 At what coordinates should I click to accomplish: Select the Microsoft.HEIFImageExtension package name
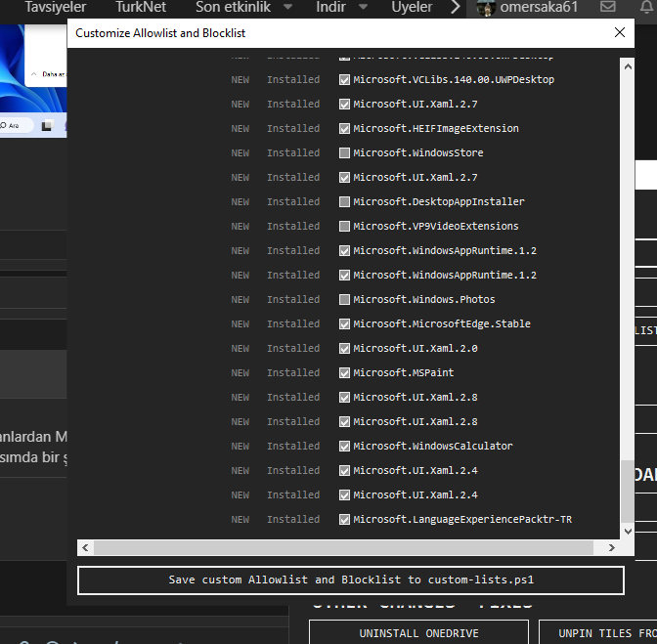[x=436, y=129]
